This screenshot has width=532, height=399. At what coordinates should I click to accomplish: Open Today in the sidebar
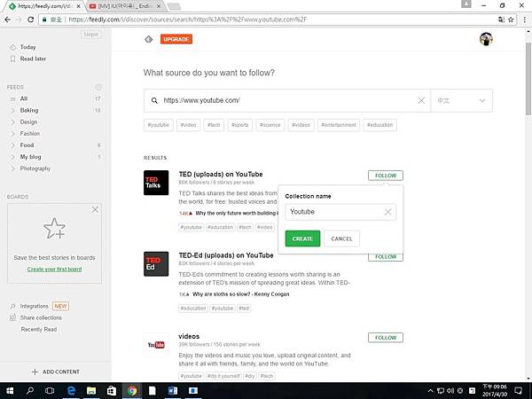pos(27,47)
